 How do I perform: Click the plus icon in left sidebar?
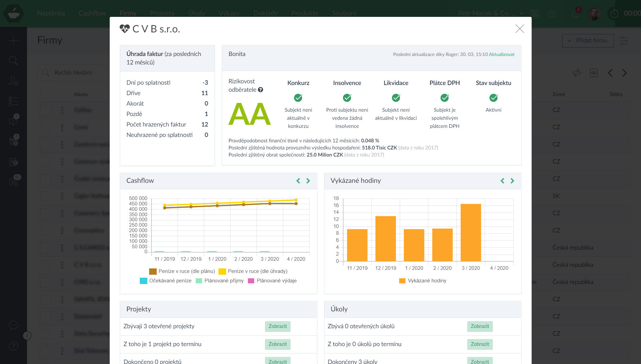tap(13, 41)
